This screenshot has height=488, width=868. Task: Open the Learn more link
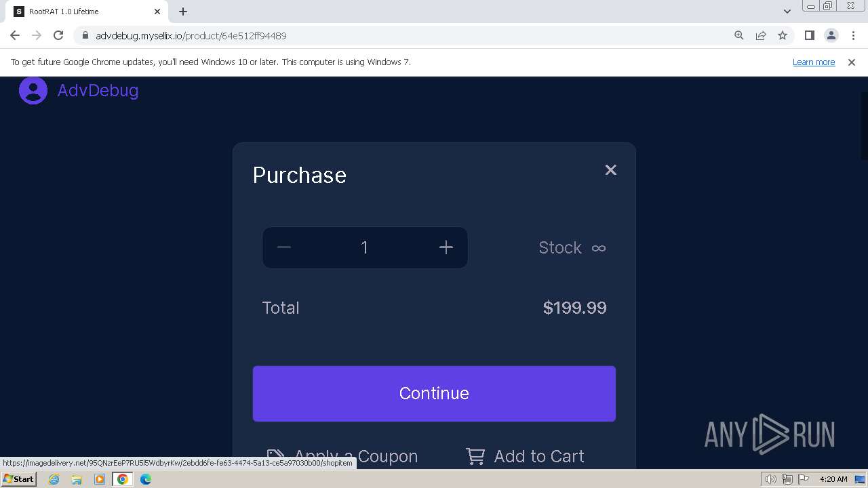coord(814,62)
